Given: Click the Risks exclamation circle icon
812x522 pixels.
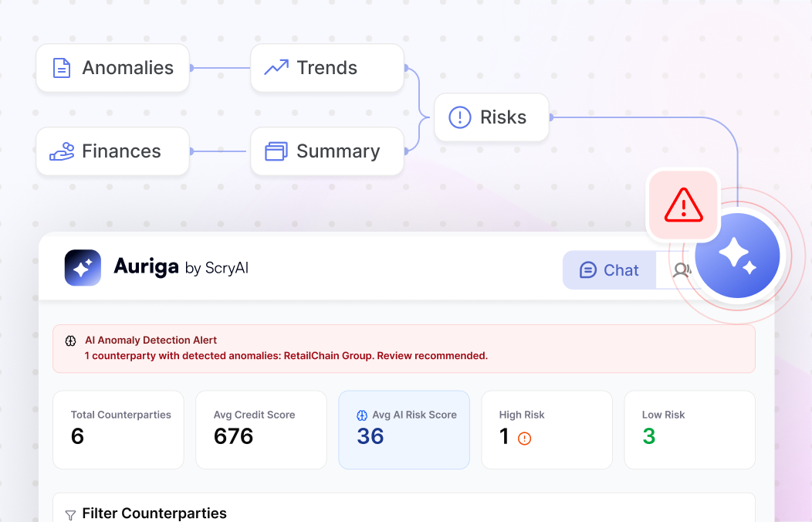Looking at the screenshot, I should [x=459, y=117].
